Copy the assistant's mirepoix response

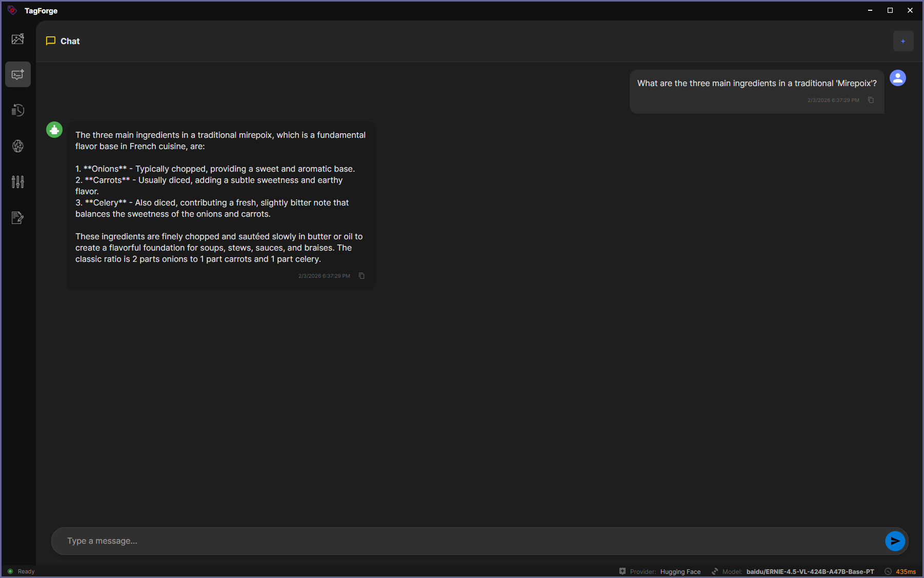[362, 276]
